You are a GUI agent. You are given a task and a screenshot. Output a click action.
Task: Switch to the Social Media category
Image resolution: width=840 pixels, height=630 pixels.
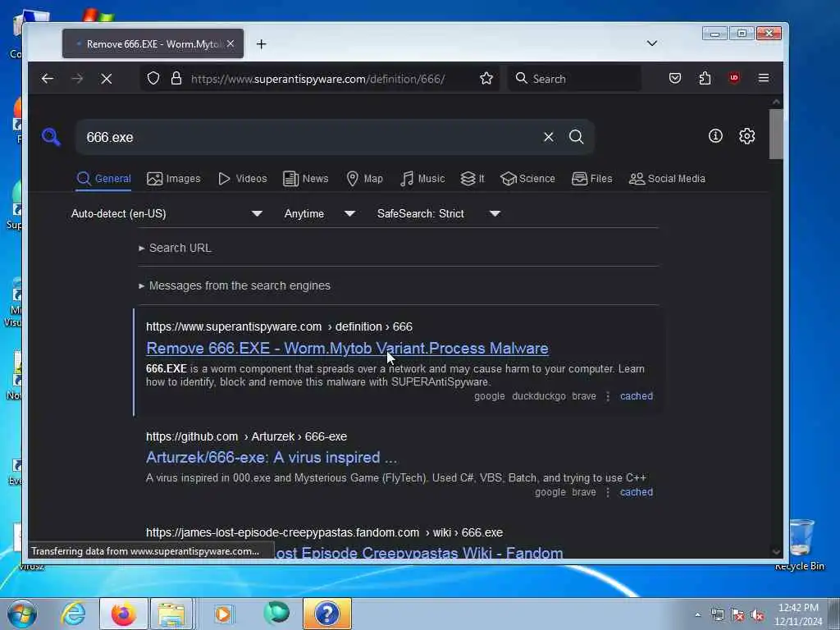[x=666, y=179]
